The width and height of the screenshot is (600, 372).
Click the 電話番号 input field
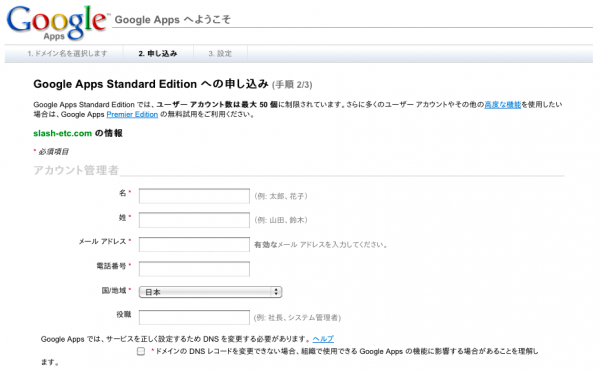coord(194,269)
